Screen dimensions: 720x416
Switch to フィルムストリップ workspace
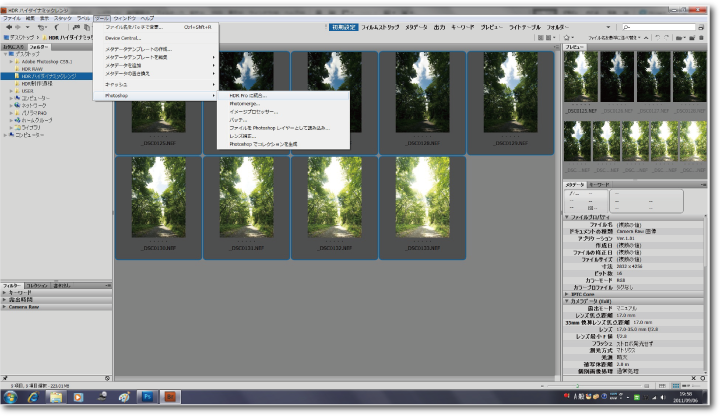pyautogui.click(x=379, y=27)
